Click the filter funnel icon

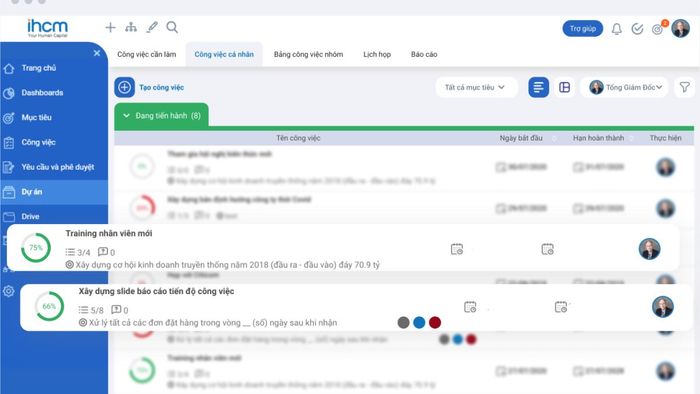point(684,87)
